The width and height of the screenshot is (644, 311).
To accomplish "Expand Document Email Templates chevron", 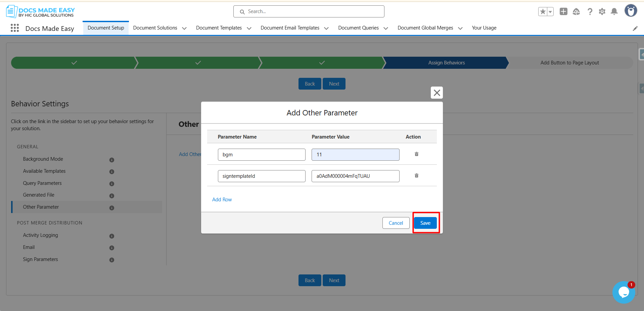I will coord(326,29).
